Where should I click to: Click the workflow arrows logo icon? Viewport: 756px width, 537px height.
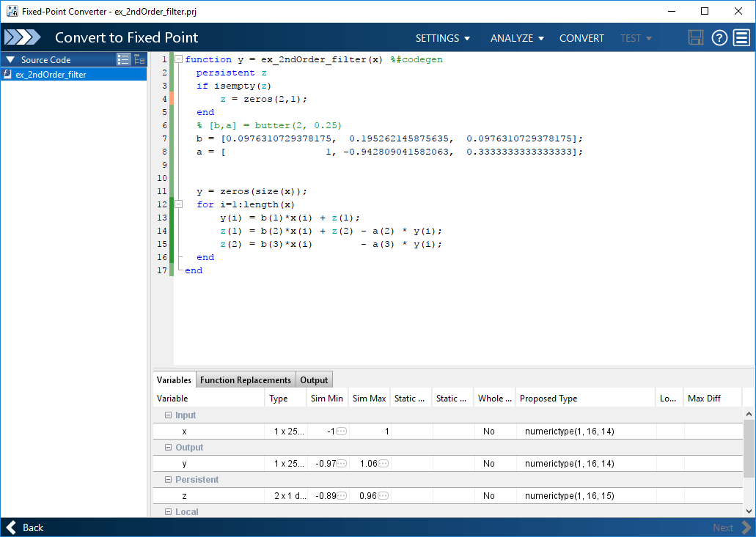(22, 37)
